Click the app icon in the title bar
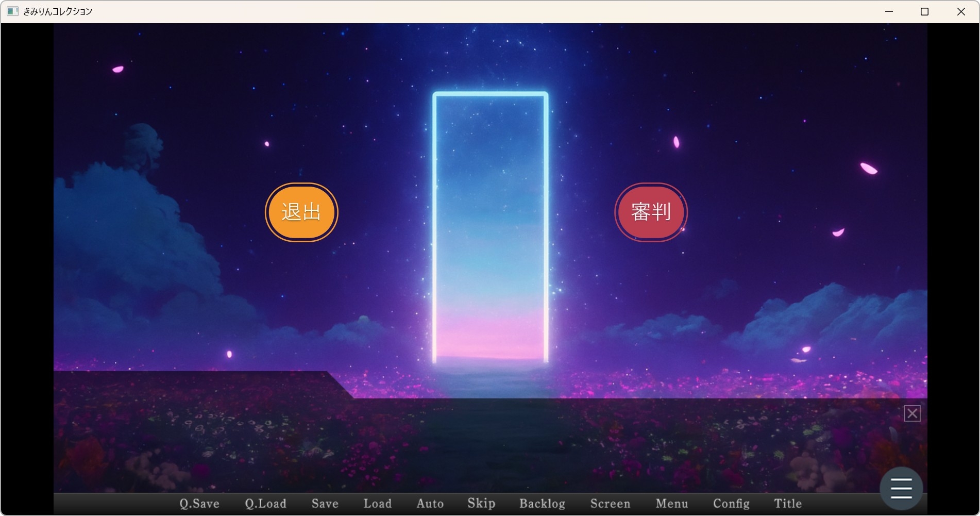This screenshot has width=980, height=516. click(12, 11)
